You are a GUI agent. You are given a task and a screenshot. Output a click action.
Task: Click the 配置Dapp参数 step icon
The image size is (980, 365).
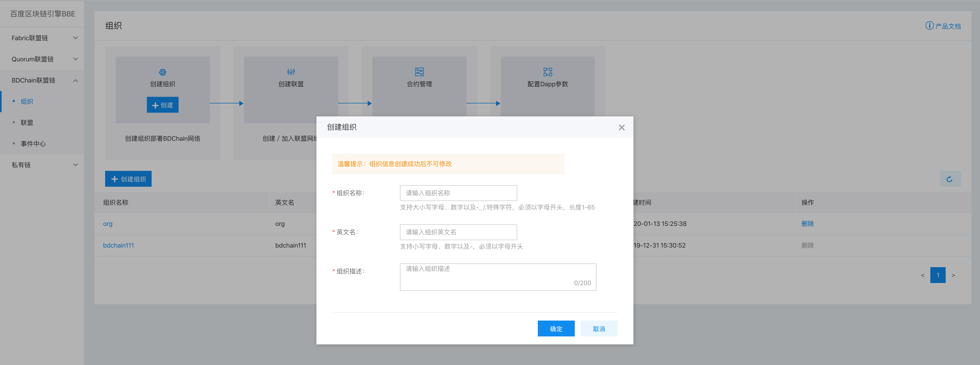[x=547, y=72]
